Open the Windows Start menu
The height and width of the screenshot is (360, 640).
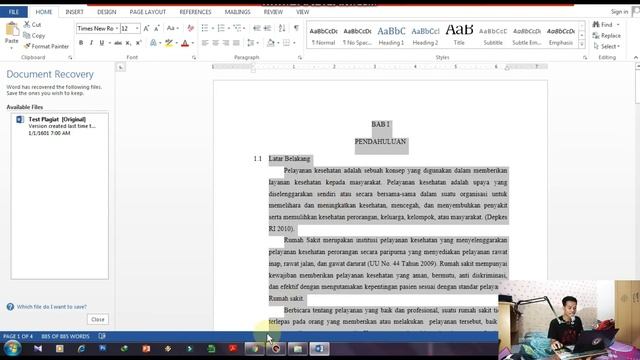point(13,348)
